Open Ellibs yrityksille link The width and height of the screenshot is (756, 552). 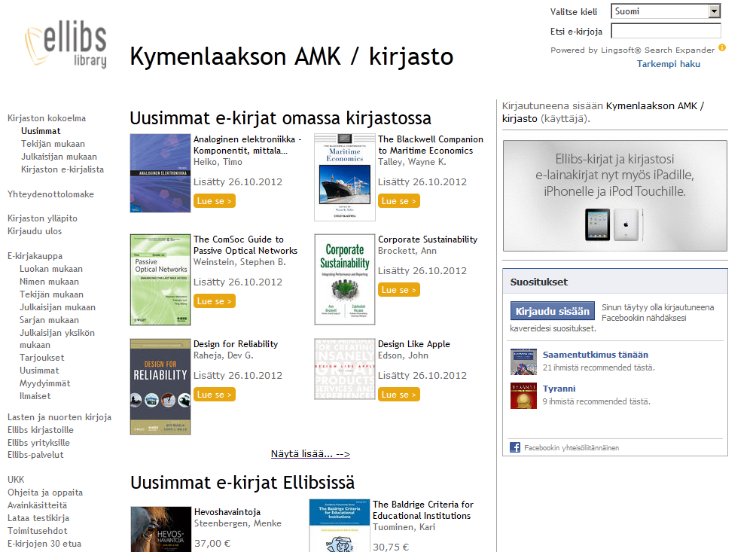point(38,443)
